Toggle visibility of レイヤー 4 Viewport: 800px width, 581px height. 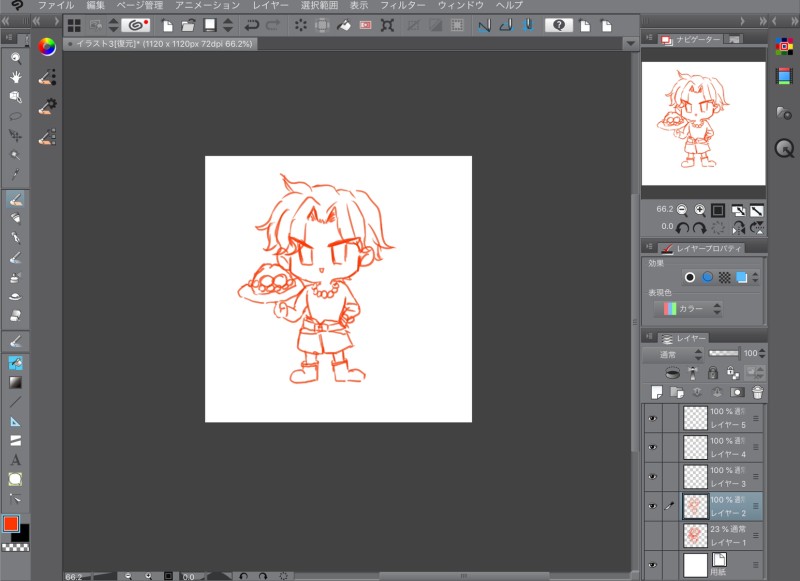653,447
